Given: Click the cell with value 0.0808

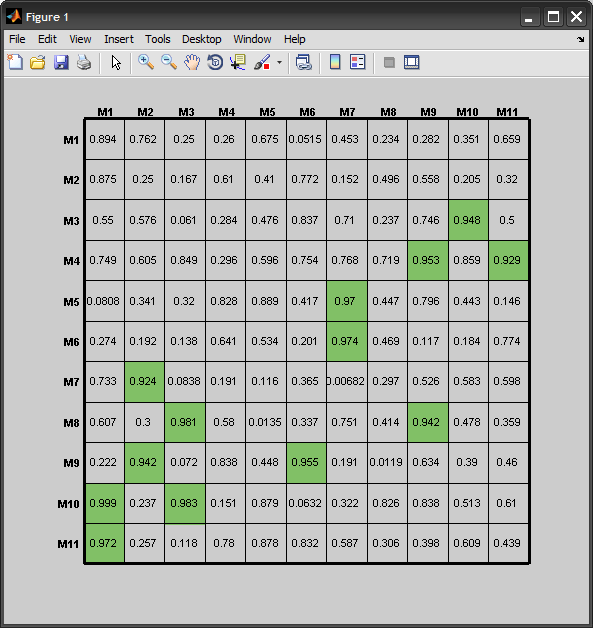Looking at the screenshot, I should point(105,301).
